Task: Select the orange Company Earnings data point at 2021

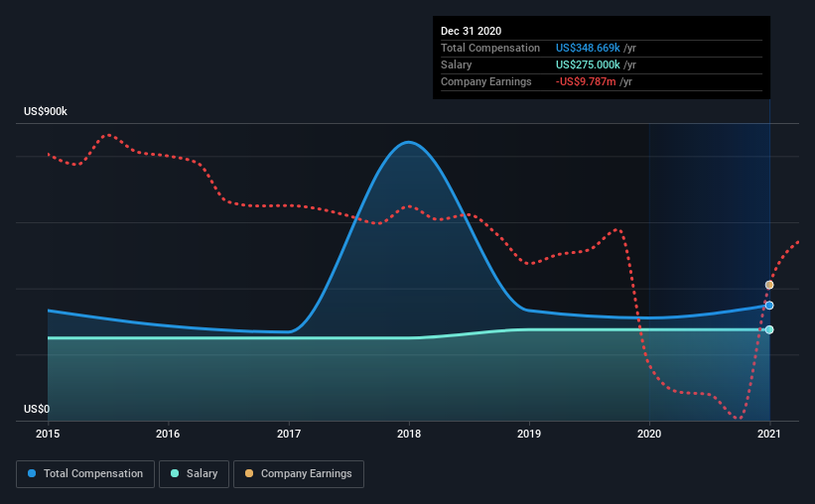Action: [x=769, y=285]
